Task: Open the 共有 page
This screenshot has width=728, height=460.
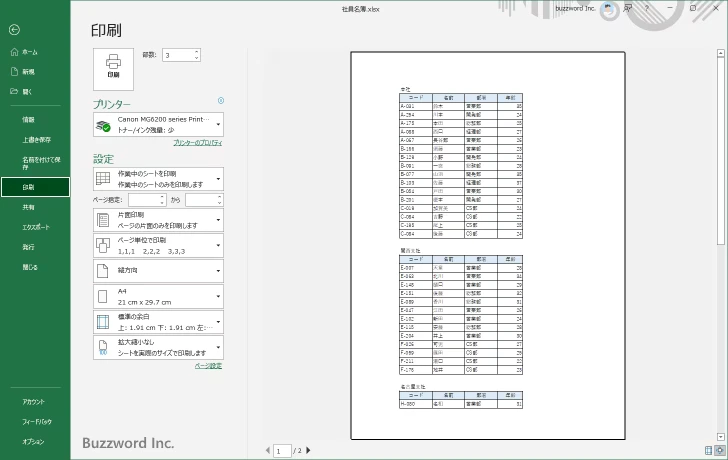Action: click(29, 207)
